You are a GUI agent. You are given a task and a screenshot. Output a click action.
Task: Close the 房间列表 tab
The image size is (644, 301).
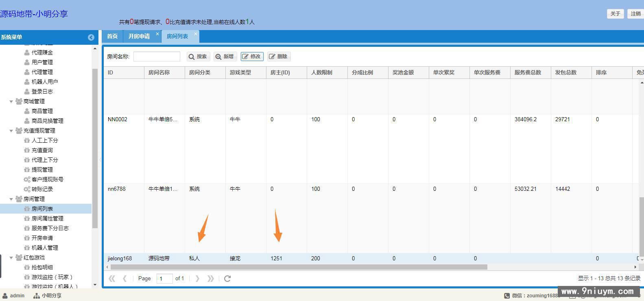coord(196,34)
